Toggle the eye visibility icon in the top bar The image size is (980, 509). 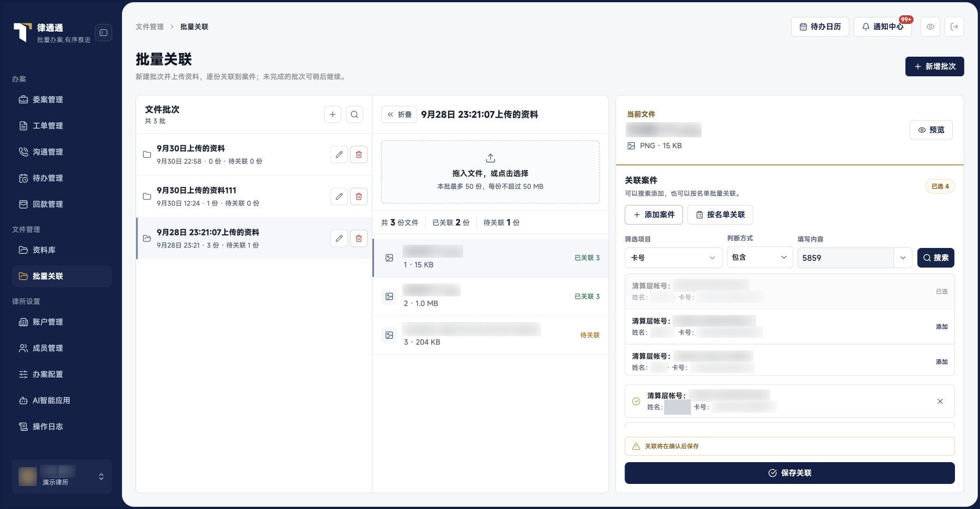tap(930, 27)
